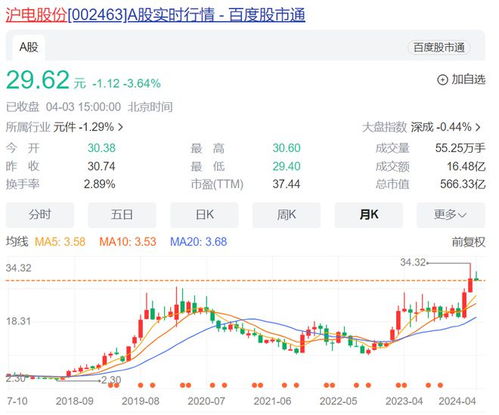
Task: Click the current price 29.62
Action: tap(38, 80)
